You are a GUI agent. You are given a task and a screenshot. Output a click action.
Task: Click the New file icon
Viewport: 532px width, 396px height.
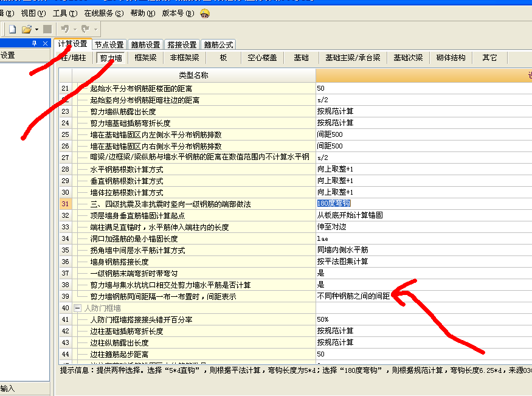coord(13,30)
